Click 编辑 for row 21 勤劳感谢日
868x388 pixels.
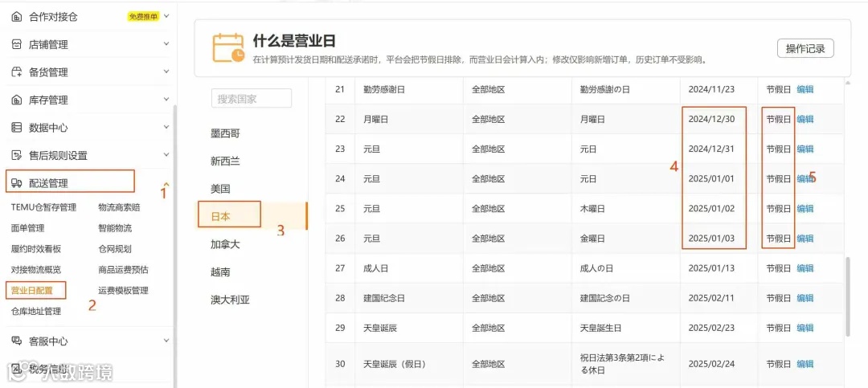(x=805, y=89)
